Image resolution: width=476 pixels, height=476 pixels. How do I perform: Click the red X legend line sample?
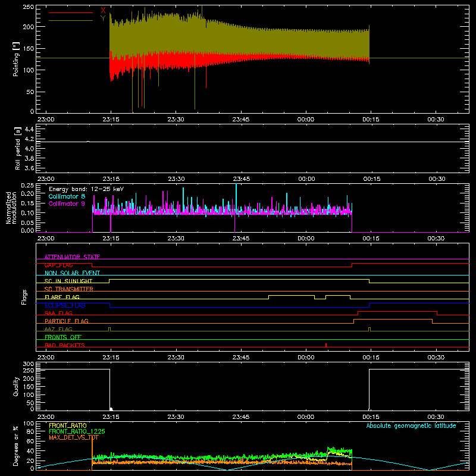71,12
